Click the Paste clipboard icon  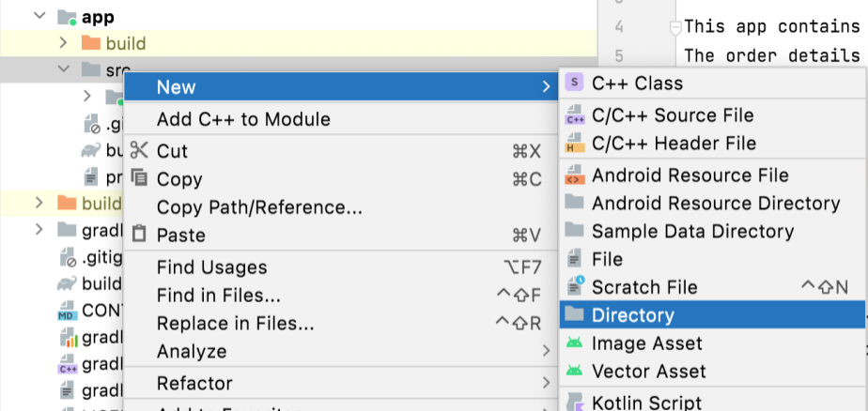coord(139,235)
